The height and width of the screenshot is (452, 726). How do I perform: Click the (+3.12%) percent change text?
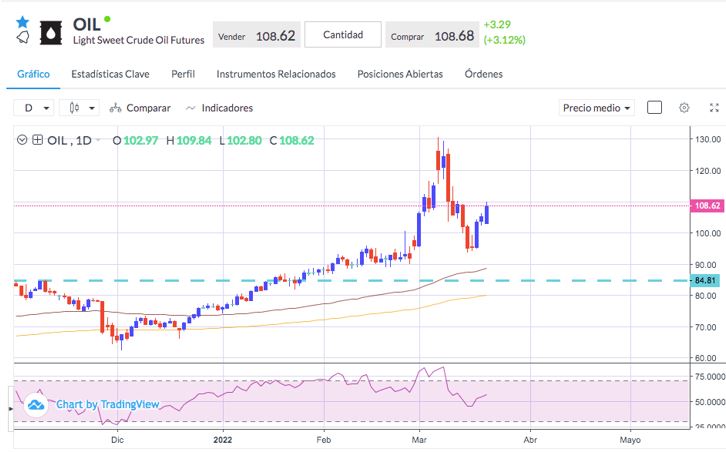click(505, 40)
